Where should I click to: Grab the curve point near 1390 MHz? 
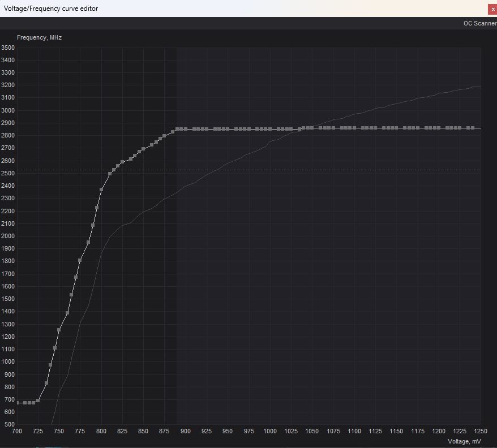point(67,313)
